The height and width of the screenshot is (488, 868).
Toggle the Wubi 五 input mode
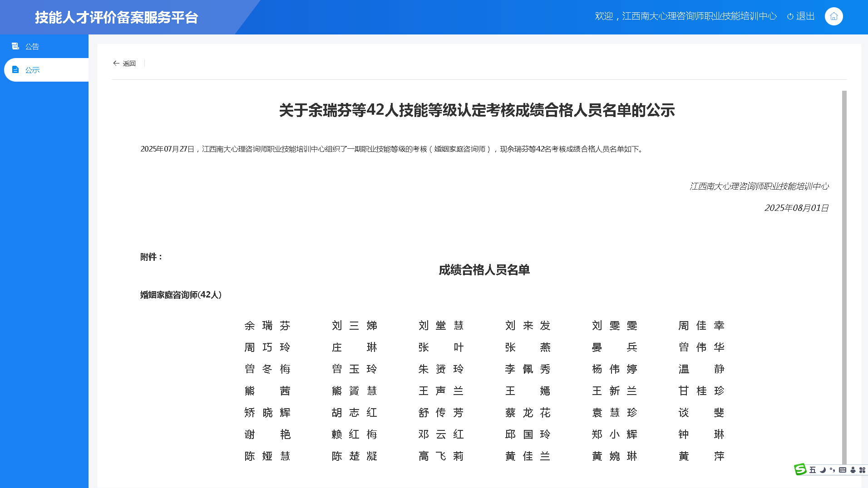pos(813,470)
